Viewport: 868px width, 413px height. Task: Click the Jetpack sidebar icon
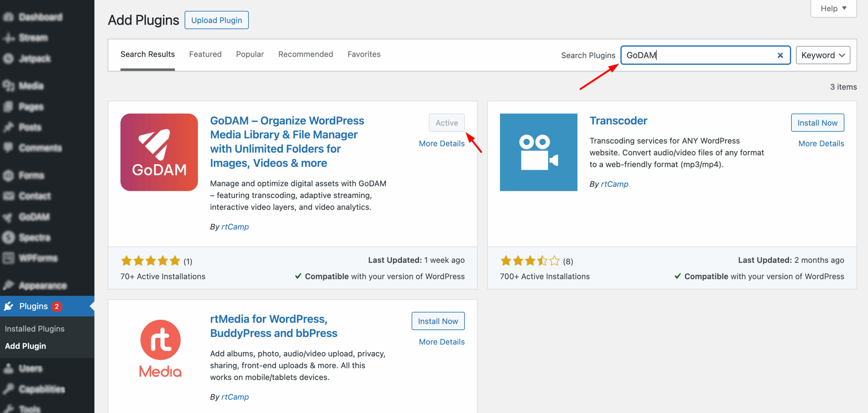[x=8, y=59]
